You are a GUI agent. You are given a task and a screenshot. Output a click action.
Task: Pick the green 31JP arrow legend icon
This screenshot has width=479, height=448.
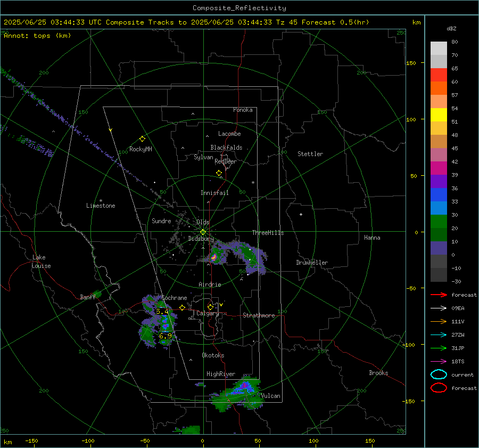pos(439,348)
